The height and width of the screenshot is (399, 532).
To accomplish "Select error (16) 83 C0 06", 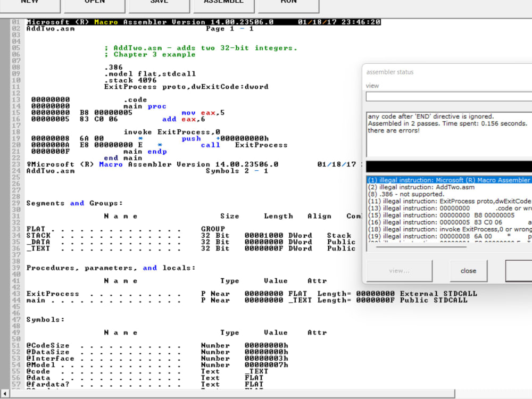I will click(450, 222).
